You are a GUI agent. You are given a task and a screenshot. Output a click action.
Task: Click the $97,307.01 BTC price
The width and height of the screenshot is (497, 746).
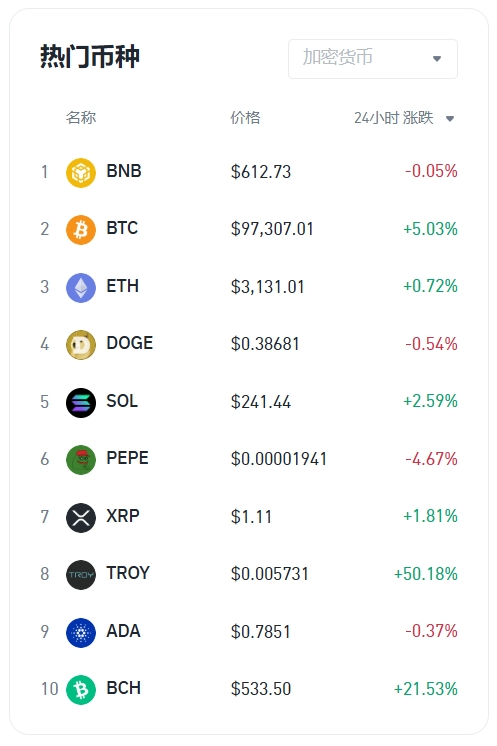pos(272,229)
